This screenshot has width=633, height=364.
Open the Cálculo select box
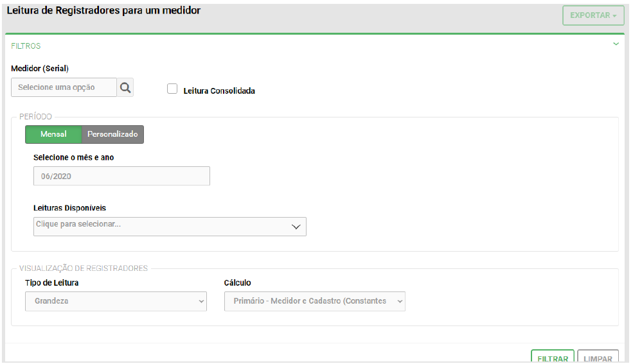pyautogui.click(x=314, y=301)
